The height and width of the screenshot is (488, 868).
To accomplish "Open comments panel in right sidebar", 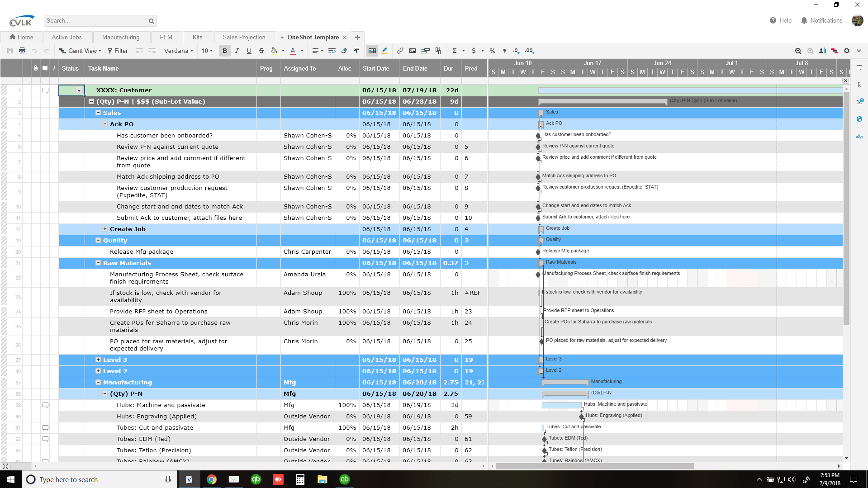I will 859,68.
